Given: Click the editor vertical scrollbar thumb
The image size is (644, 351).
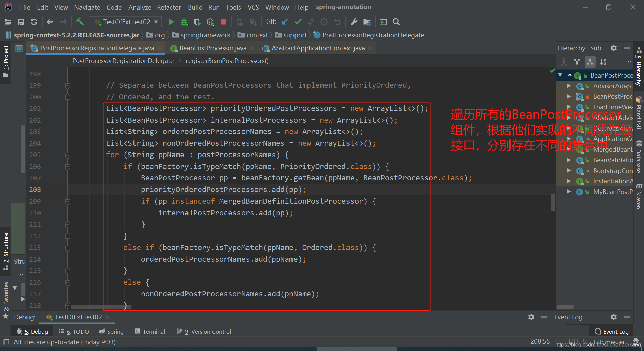Looking at the screenshot, I should 553,203.
